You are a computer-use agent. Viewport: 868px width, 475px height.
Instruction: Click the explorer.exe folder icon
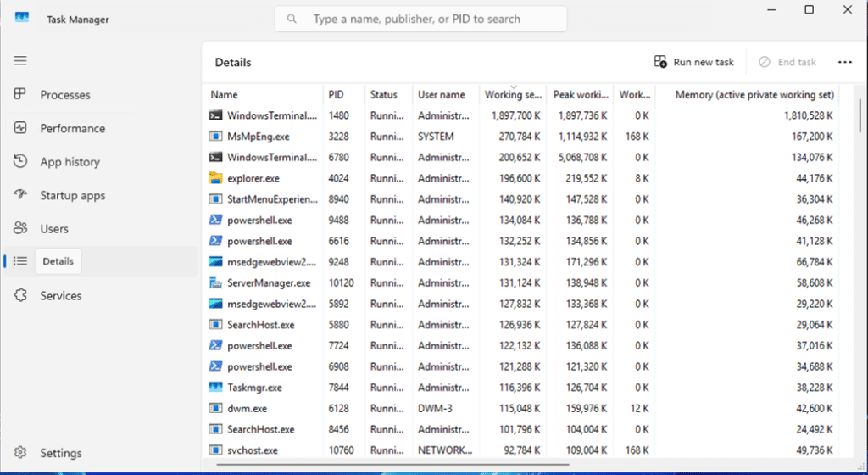[215, 178]
